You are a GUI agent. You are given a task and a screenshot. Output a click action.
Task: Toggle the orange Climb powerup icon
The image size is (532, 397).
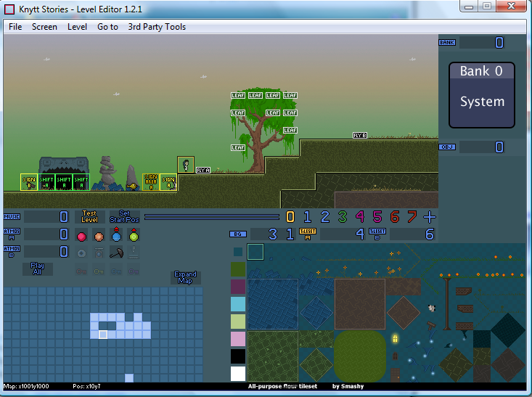click(x=99, y=236)
